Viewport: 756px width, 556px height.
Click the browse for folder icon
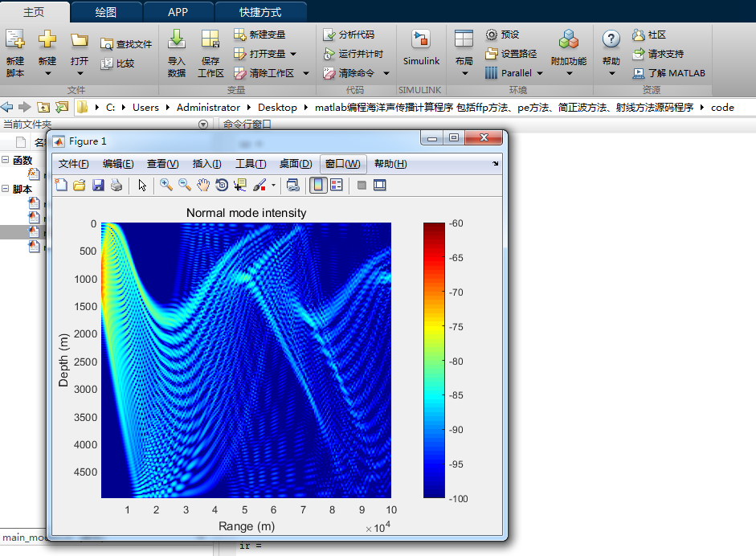[x=62, y=107]
